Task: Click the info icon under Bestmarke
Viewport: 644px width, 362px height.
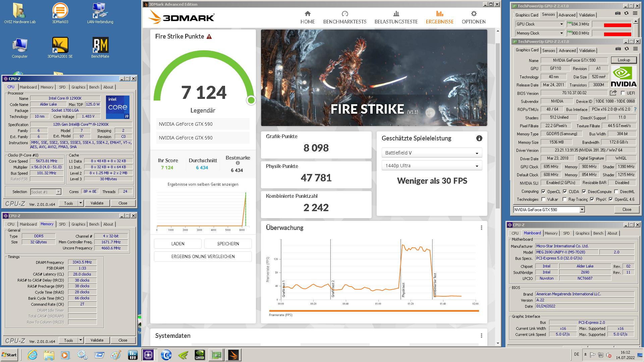Action: 237,163
